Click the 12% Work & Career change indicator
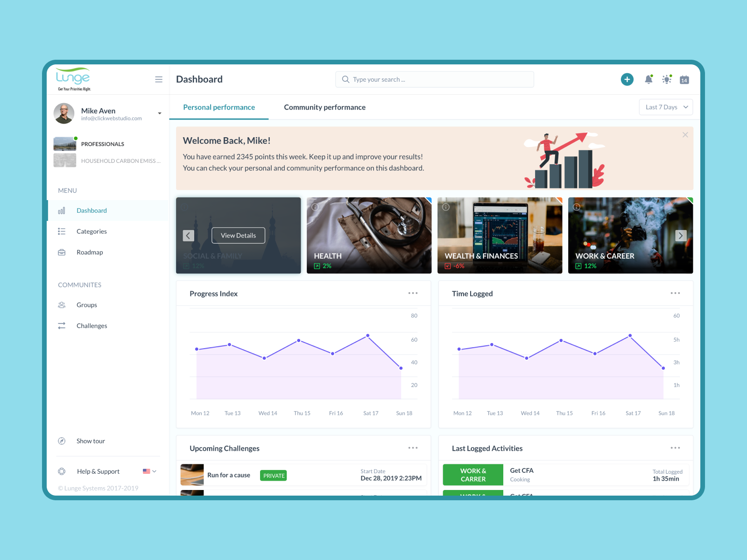 [x=586, y=266]
